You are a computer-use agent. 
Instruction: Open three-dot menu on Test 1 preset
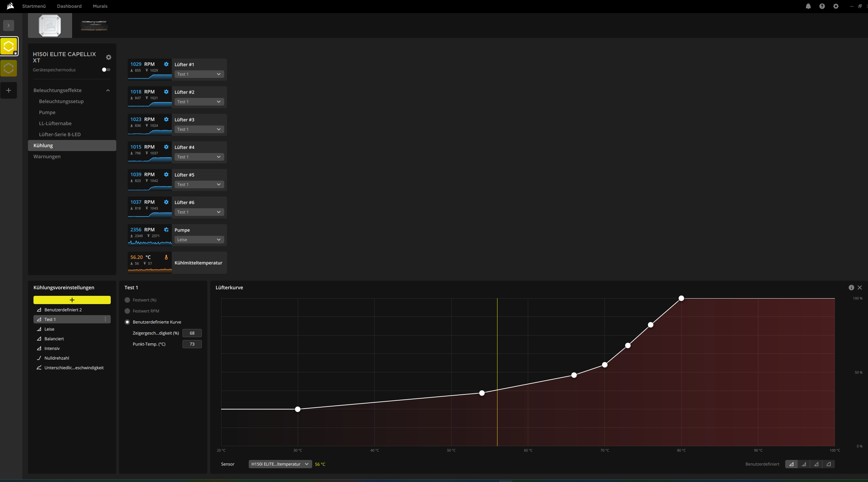(x=105, y=320)
